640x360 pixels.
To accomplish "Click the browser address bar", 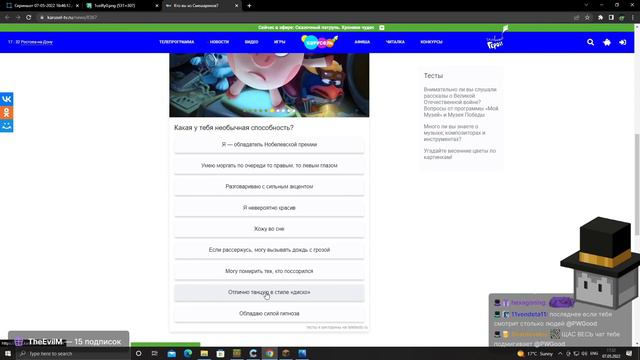I will point(302,18).
